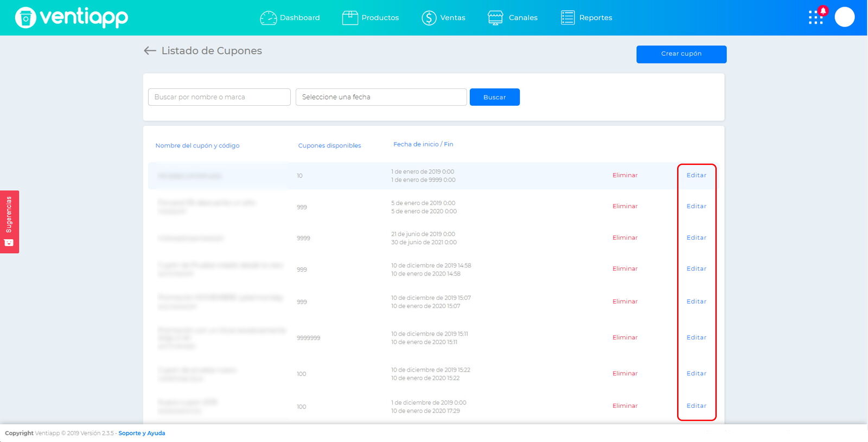Open Canales menu
This screenshot has width=868, height=442.
(523, 18)
